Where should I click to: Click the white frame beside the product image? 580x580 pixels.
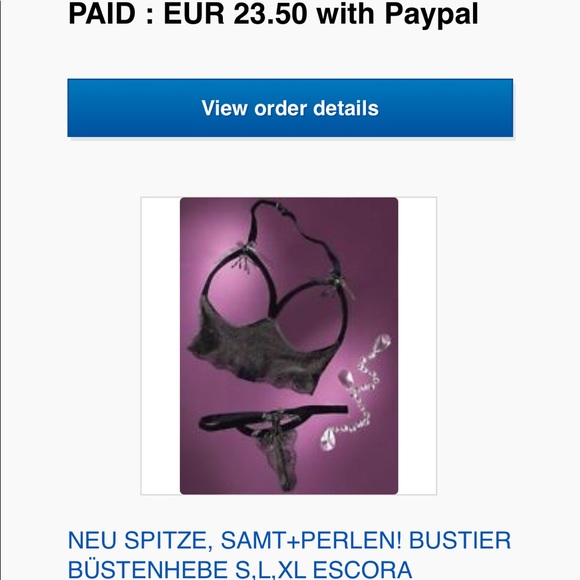pyautogui.click(x=160, y=346)
